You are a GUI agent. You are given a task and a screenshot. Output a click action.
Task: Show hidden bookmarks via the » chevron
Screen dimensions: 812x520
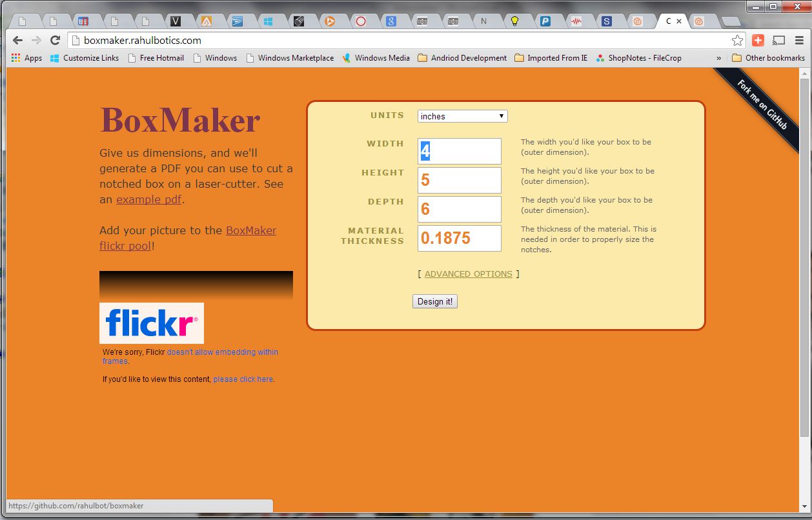click(x=719, y=58)
